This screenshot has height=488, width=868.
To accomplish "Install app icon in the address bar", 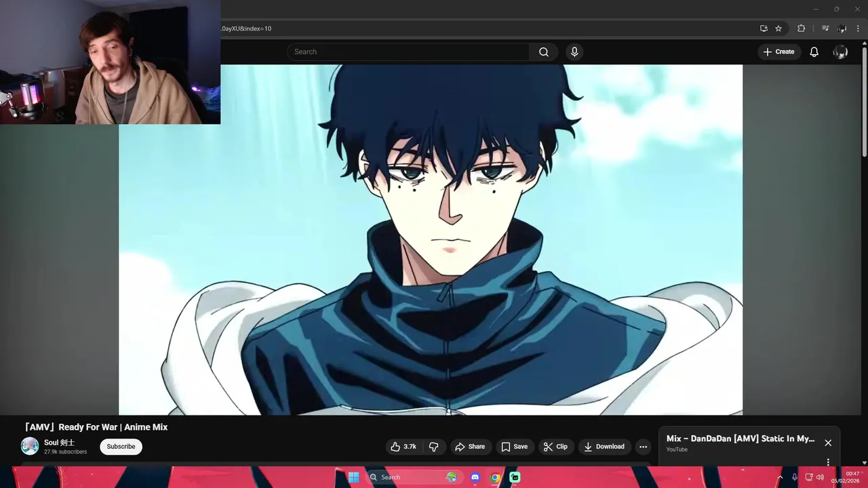I will [764, 28].
